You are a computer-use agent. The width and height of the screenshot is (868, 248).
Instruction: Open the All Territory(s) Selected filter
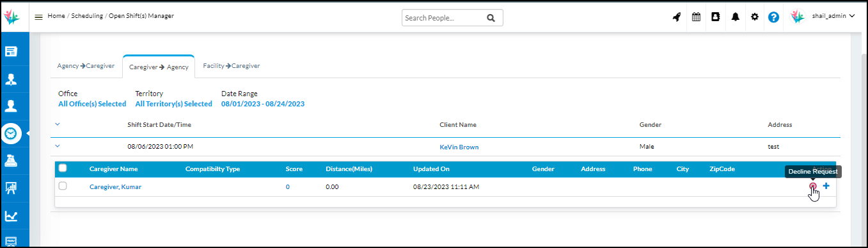[x=173, y=104]
